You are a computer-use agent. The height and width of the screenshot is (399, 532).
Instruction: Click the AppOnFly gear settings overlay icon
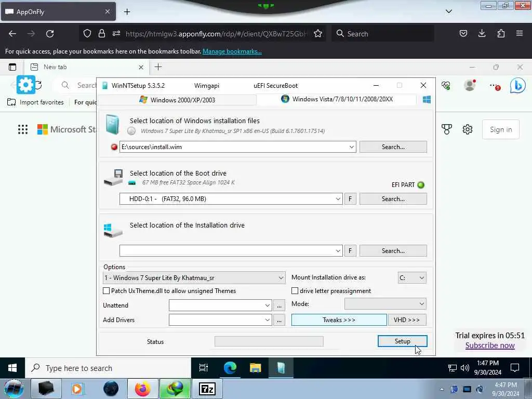tap(26, 85)
